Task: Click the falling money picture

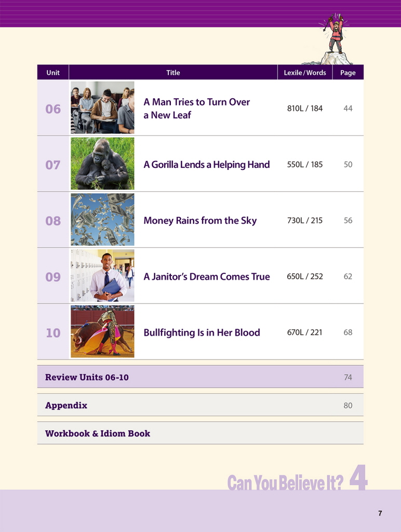Action: (x=102, y=220)
